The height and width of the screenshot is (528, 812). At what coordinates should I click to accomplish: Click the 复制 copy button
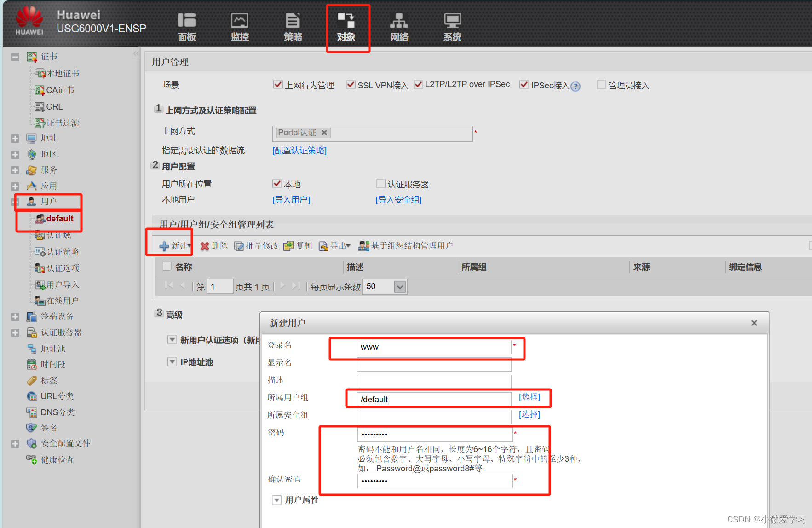tap(298, 246)
